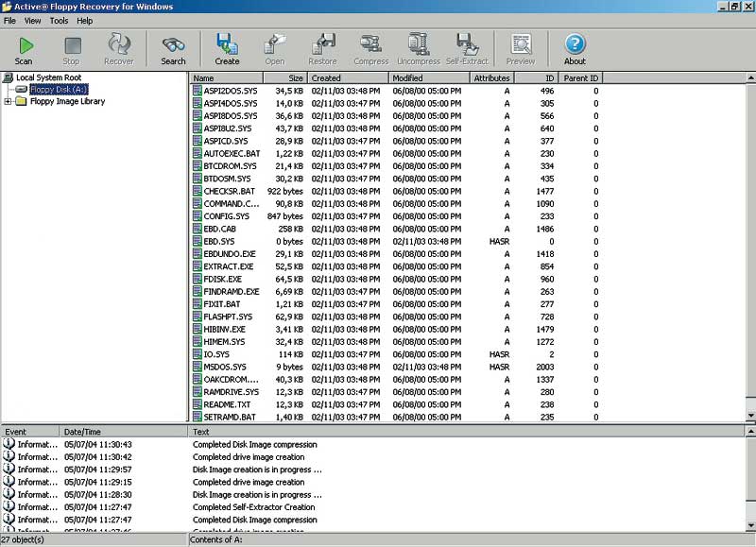
Task: Click the Date/Time column header in log
Action: pyautogui.click(x=123, y=432)
